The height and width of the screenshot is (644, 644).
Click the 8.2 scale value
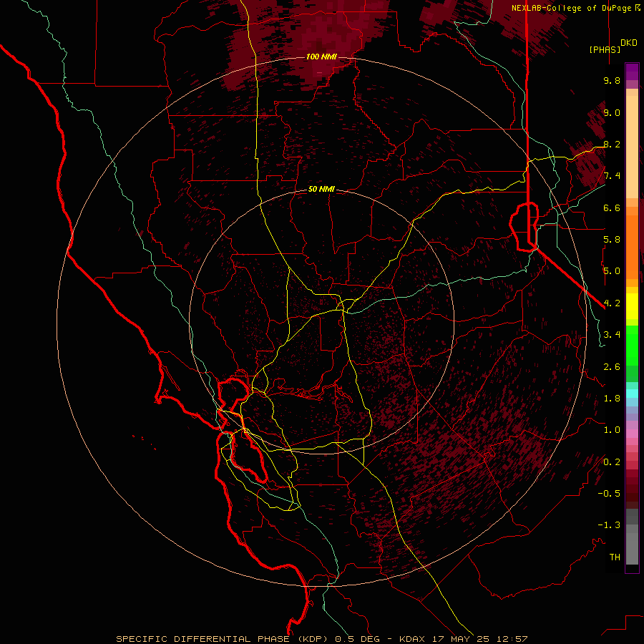click(x=612, y=144)
